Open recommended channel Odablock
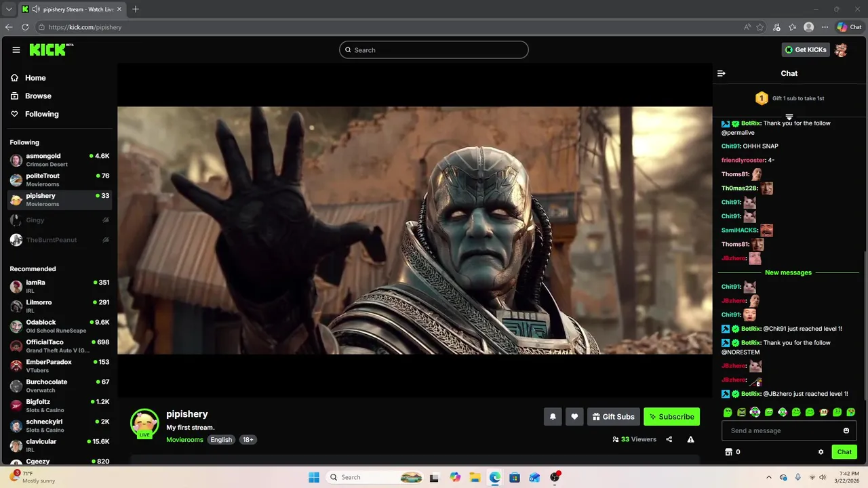The image size is (868, 488). (59, 326)
